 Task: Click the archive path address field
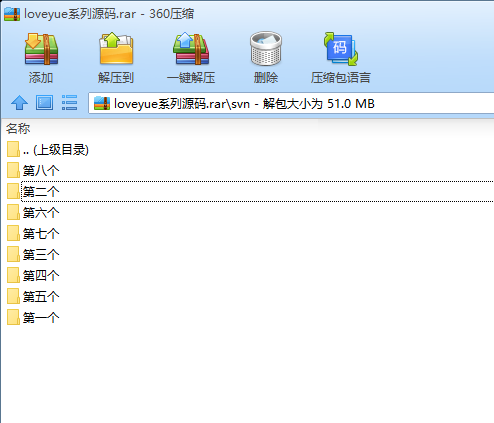291,103
